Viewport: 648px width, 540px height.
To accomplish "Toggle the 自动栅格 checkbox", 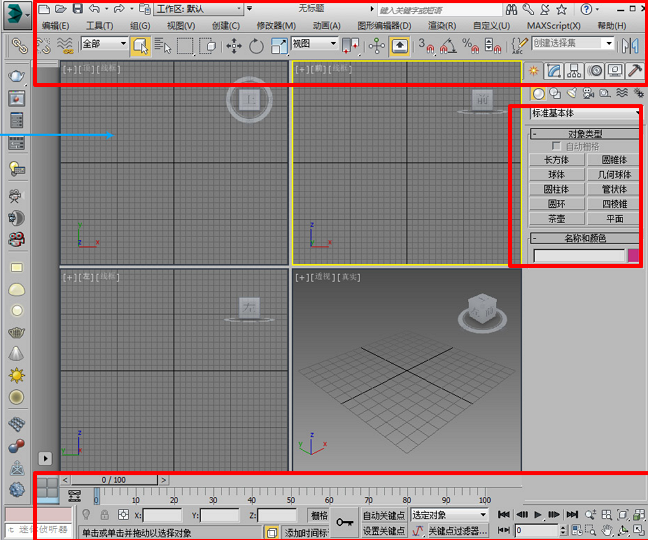I will pos(557,146).
